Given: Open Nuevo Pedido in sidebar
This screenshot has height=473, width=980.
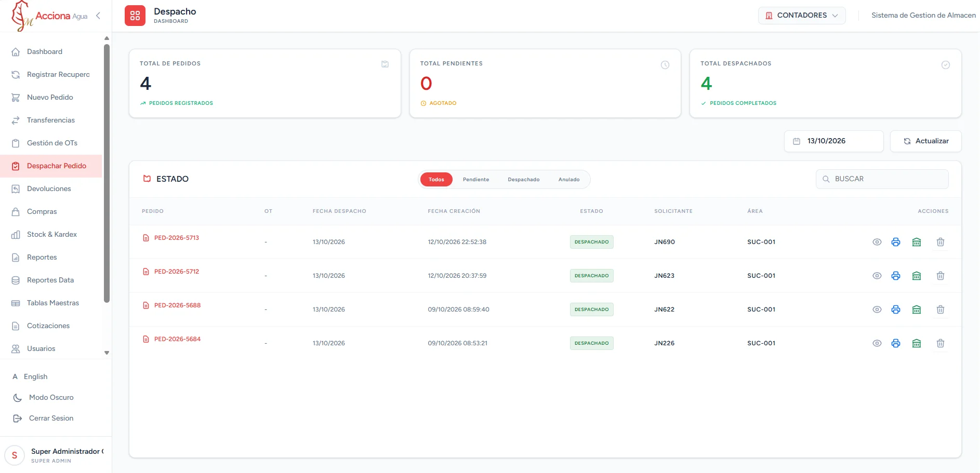Looking at the screenshot, I should [50, 97].
